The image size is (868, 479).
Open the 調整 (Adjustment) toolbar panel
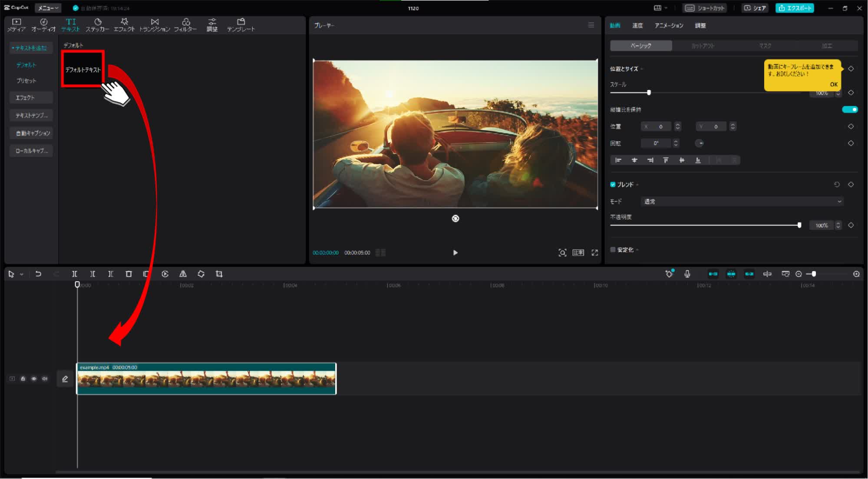click(212, 25)
